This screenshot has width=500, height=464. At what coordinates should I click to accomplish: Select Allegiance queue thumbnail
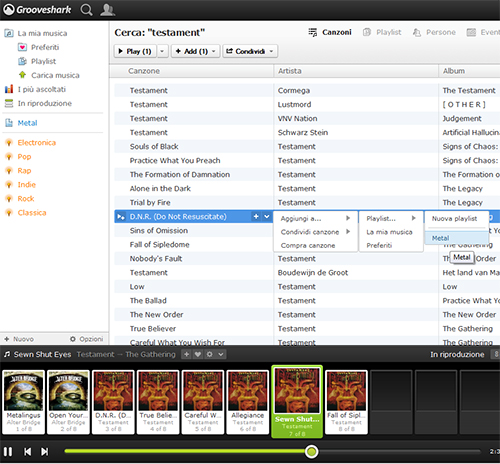[x=248, y=402]
